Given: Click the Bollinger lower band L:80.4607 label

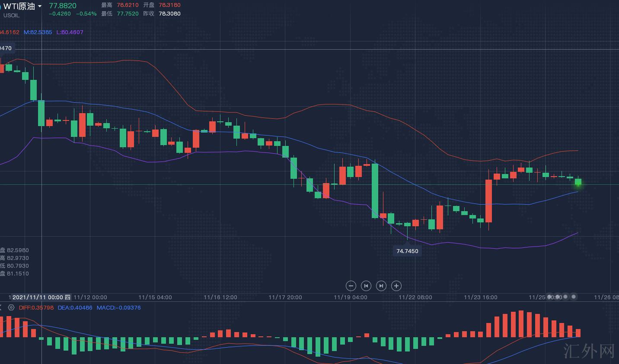Looking at the screenshot, I should click(70, 32).
